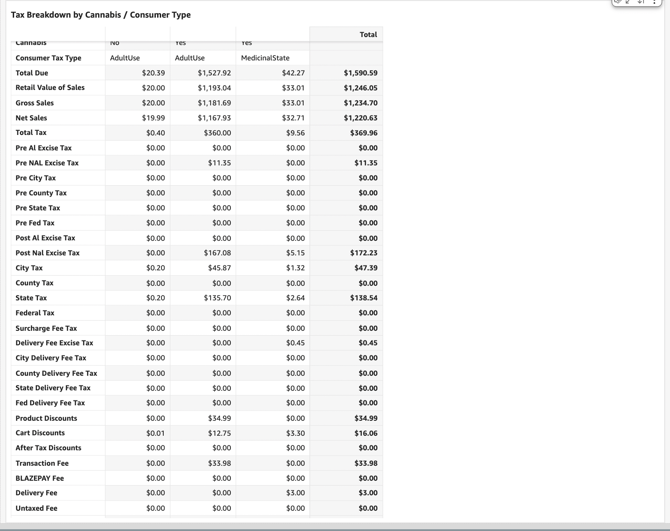Click the Transaction Fee row label
The height and width of the screenshot is (531, 670).
(42, 463)
